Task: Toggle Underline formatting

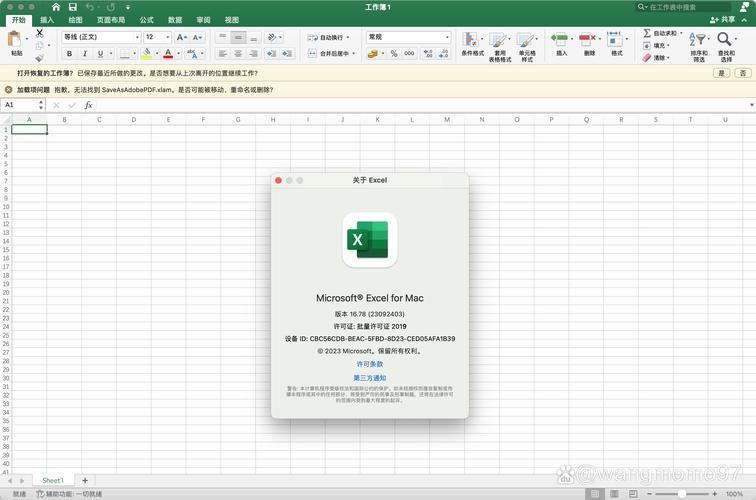Action: 100,54
